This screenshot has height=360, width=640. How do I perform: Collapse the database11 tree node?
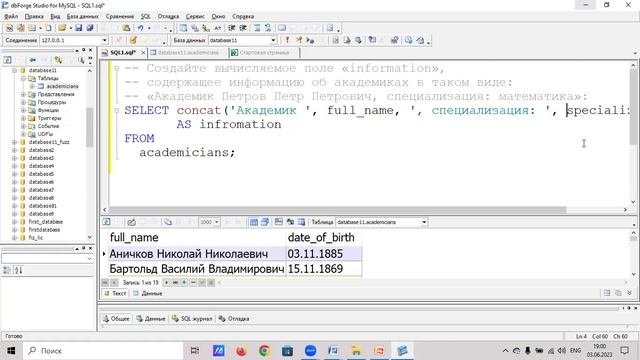coord(14,70)
